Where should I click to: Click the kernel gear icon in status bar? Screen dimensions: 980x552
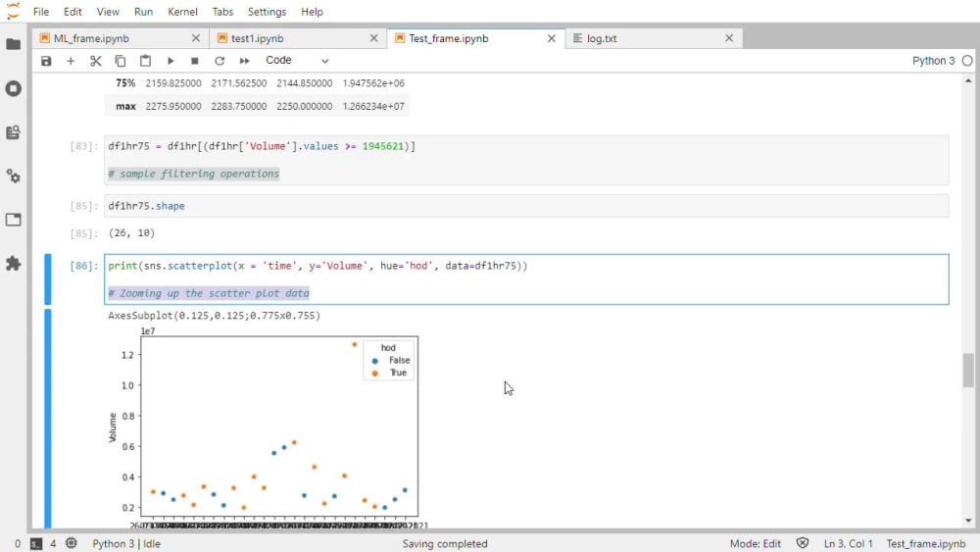click(72, 543)
